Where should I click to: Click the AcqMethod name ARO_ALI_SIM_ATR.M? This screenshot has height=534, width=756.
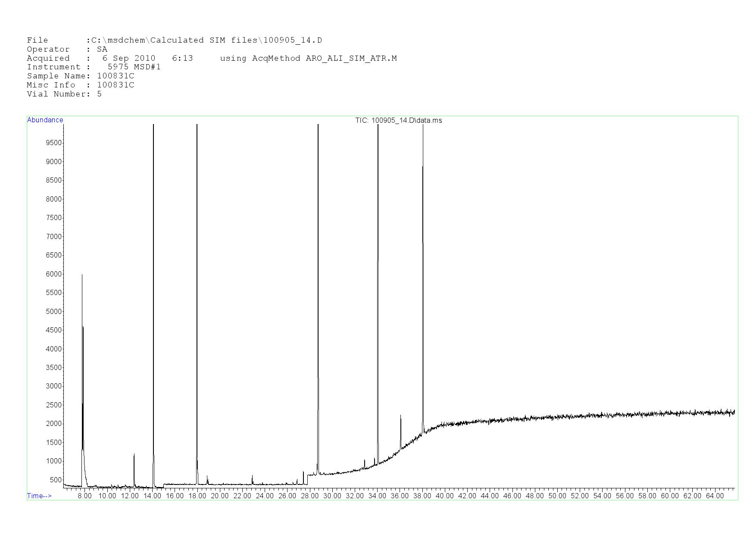(x=351, y=59)
